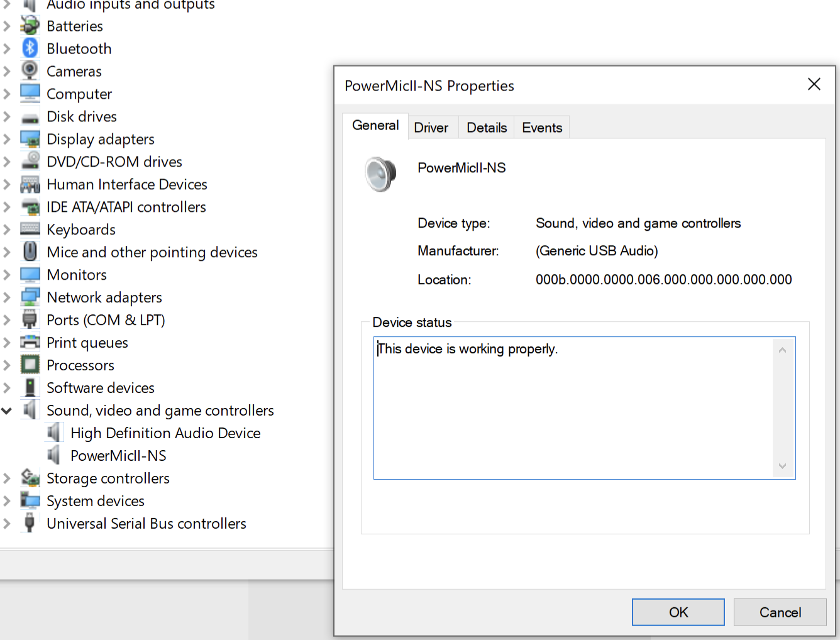Click the Print queues printer icon

30,343
